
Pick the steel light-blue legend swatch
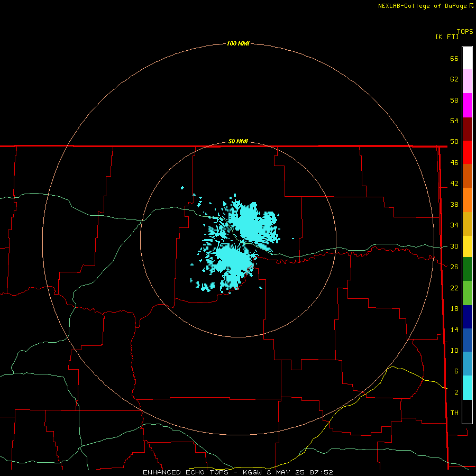[467, 363]
